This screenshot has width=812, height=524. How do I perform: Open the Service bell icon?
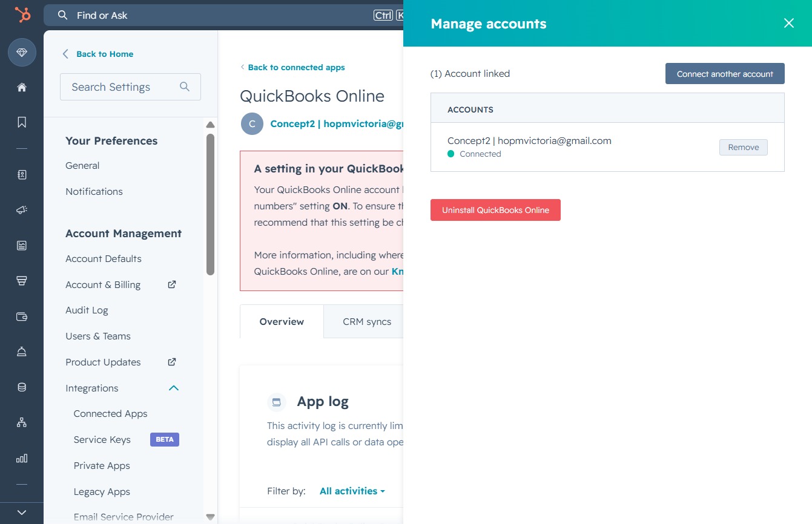pos(22,352)
